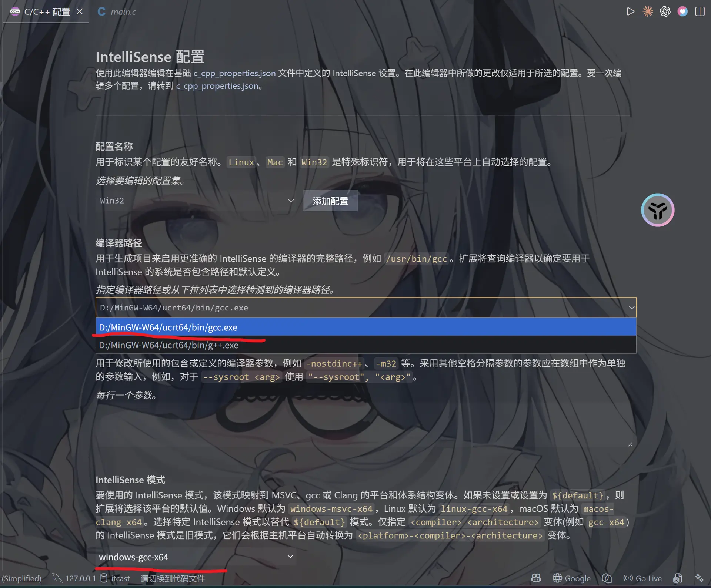711x588 pixels.
Task: Click the (Simplified) status bar text
Action: click(21, 578)
